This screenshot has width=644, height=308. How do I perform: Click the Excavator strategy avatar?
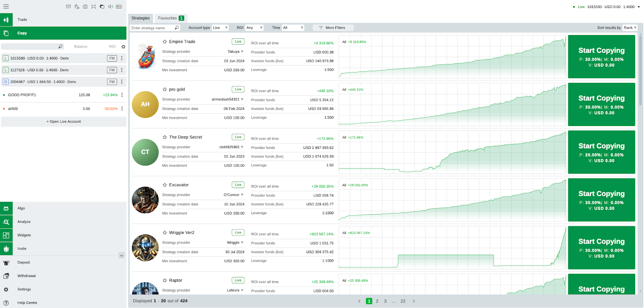pyautogui.click(x=145, y=200)
